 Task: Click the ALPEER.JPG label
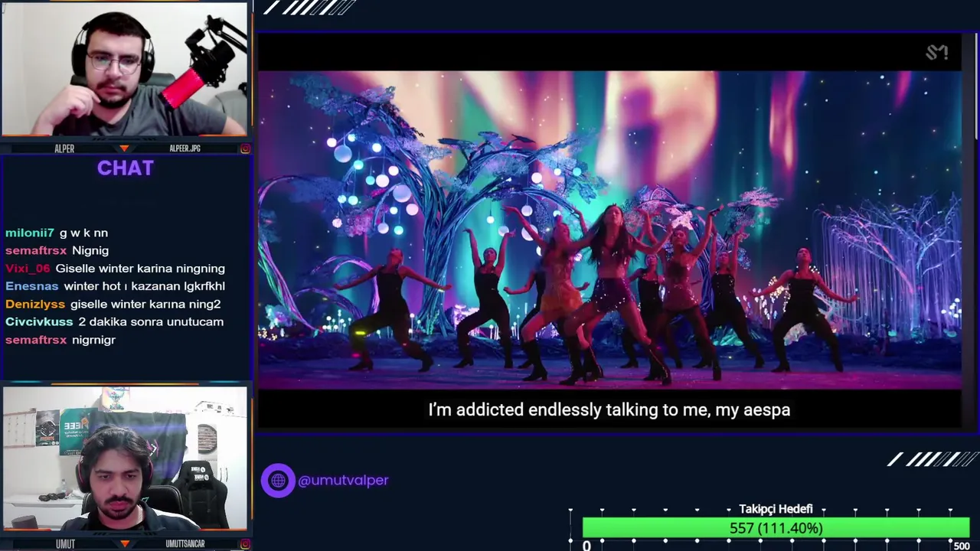[185, 148]
